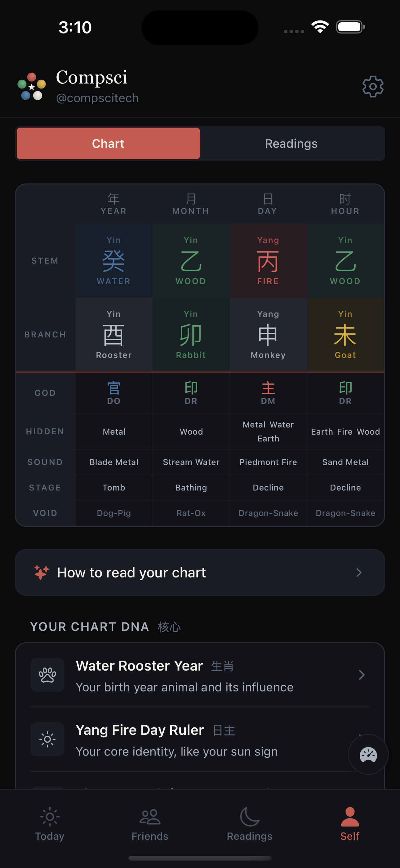The image size is (400, 868).
Task: Tap the Compsci profile avatar
Action: [31, 87]
